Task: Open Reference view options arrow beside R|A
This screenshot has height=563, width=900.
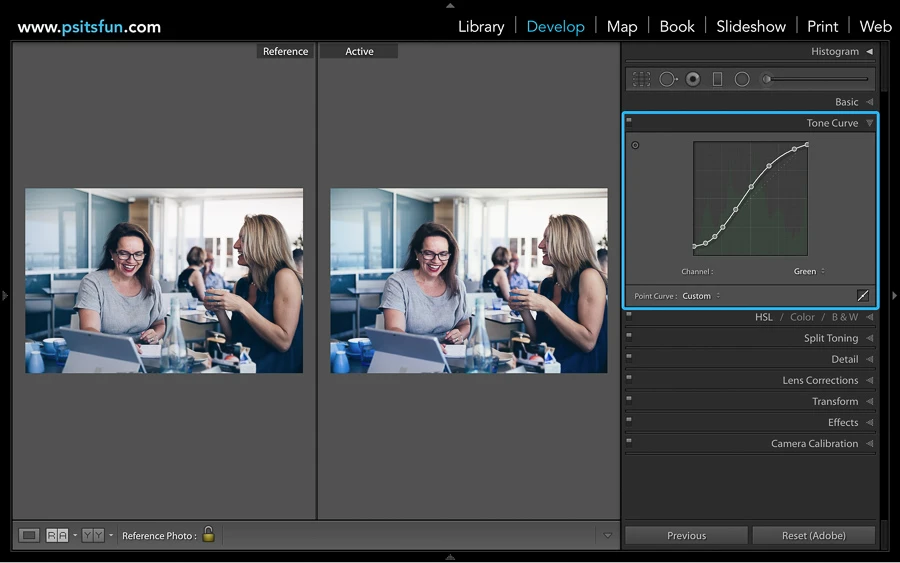Action: (75, 535)
